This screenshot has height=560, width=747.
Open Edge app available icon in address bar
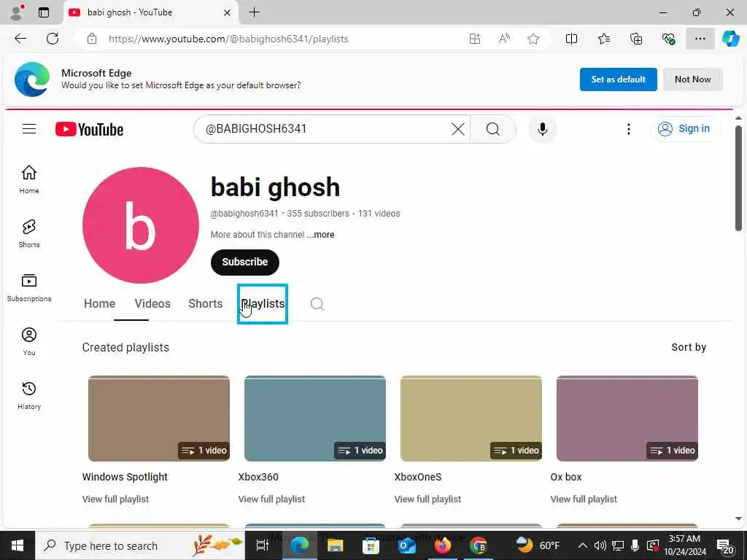(474, 39)
